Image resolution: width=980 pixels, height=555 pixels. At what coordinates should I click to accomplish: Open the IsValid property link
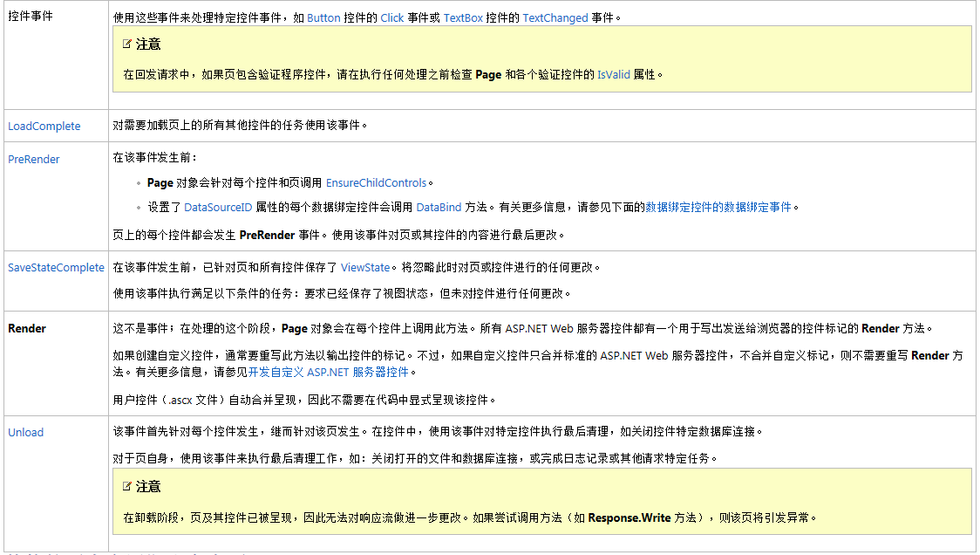coord(613,75)
